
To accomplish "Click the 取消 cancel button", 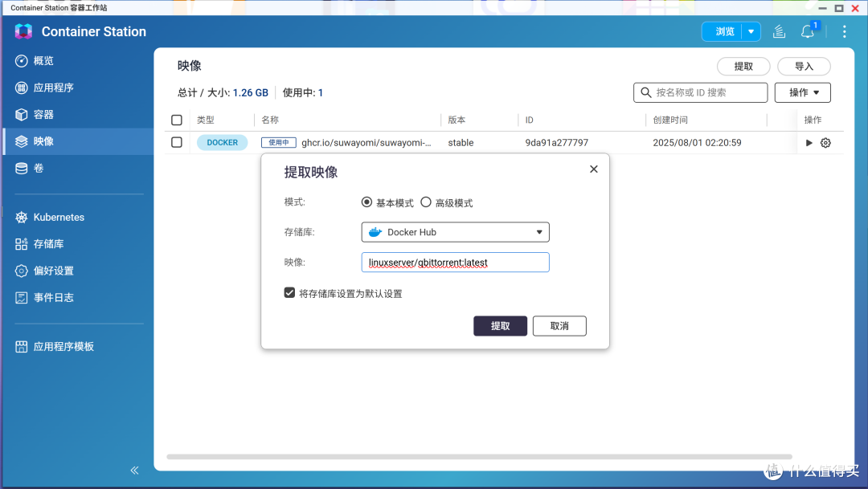I will (559, 326).
